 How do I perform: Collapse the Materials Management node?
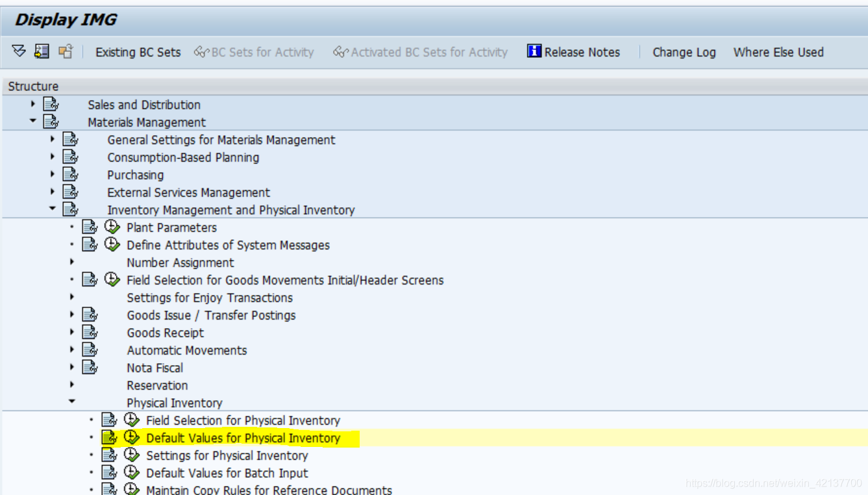[32, 121]
